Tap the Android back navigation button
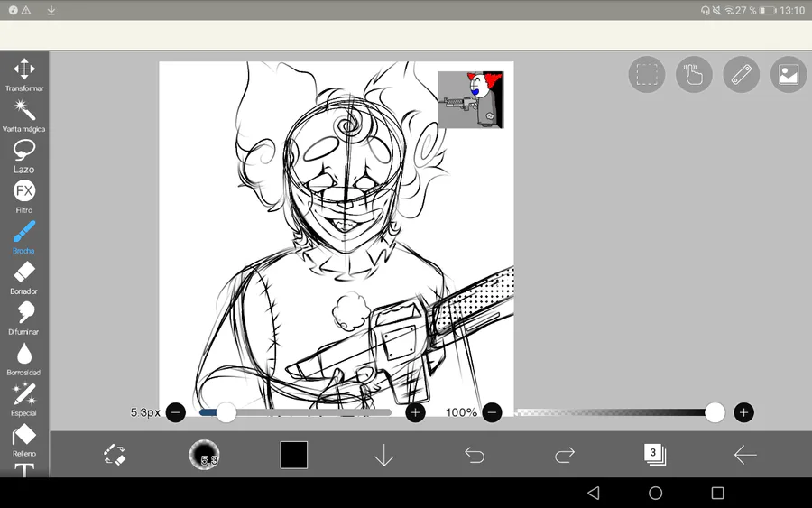This screenshot has width=812, height=508. click(594, 493)
